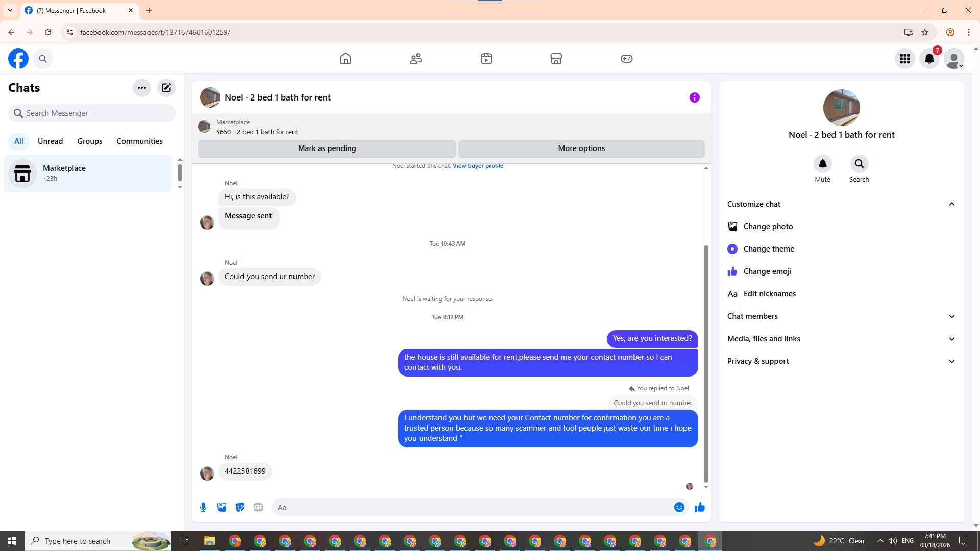Open the sticker picker icon
Image resolution: width=980 pixels, height=551 pixels.
pos(240,507)
